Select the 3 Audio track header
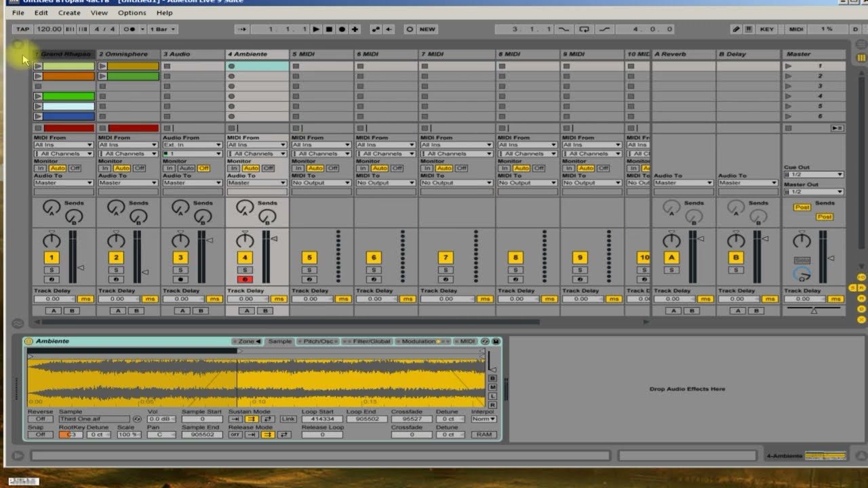The image size is (868, 488). 193,54
